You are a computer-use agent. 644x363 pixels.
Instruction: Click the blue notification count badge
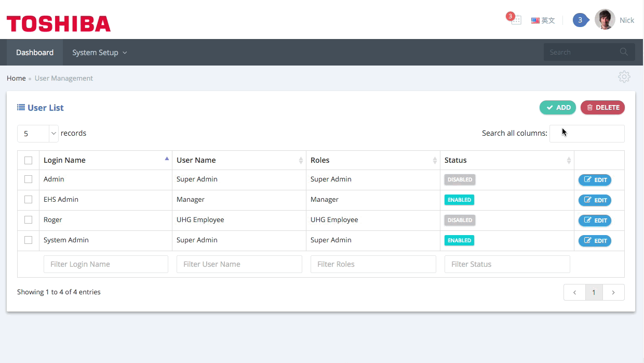point(580,20)
